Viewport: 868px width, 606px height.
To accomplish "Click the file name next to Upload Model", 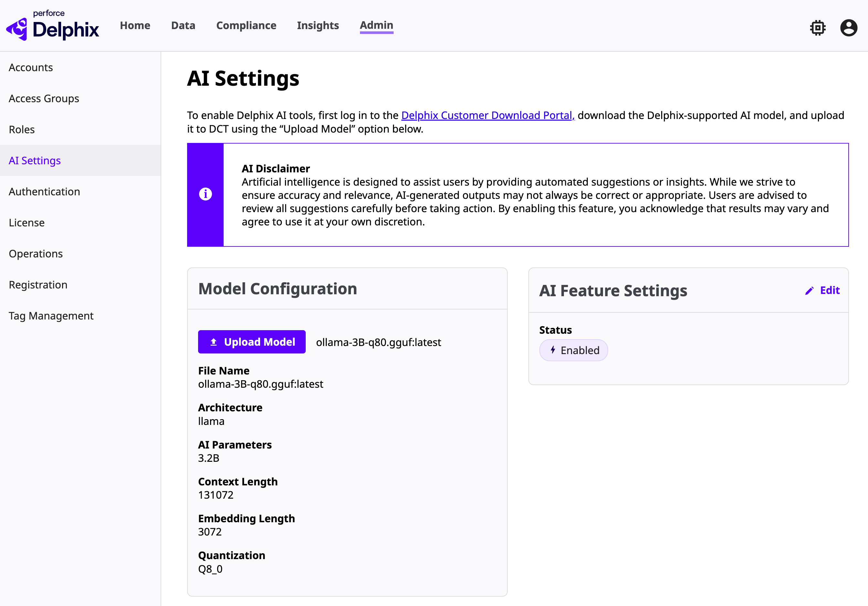I will click(x=378, y=342).
